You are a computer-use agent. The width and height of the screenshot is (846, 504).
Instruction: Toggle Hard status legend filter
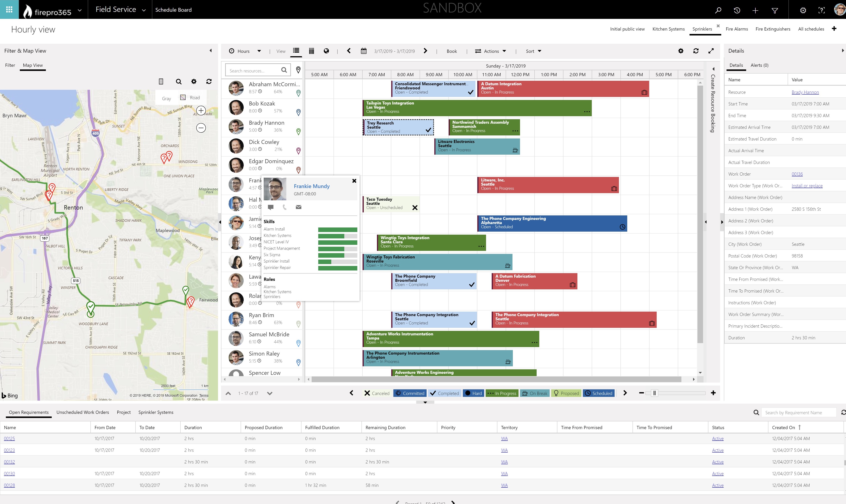[473, 393]
